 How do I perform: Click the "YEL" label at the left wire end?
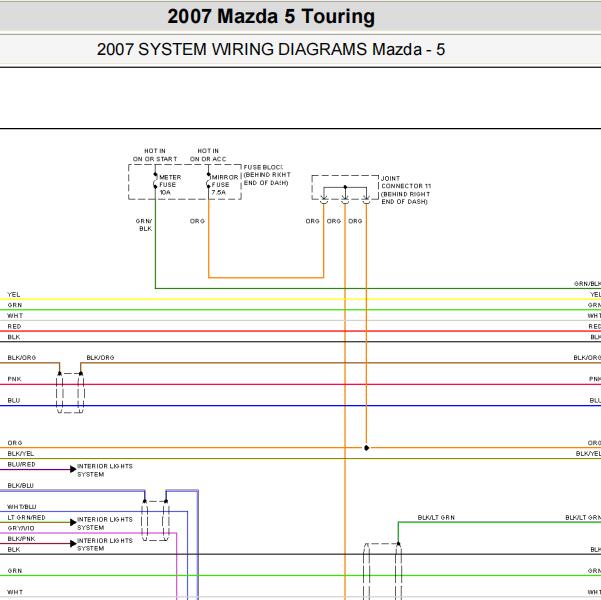click(13, 294)
